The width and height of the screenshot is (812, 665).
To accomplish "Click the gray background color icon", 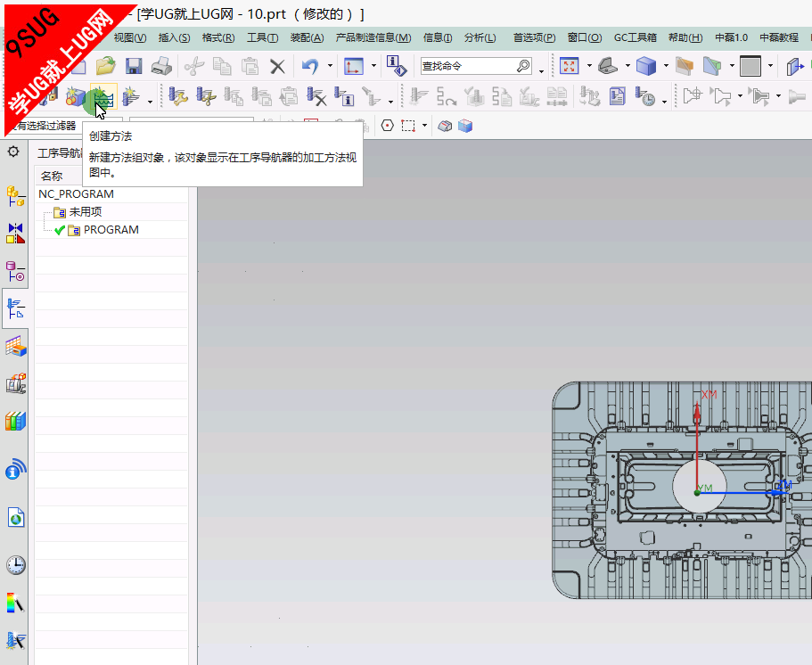I will pos(750,66).
